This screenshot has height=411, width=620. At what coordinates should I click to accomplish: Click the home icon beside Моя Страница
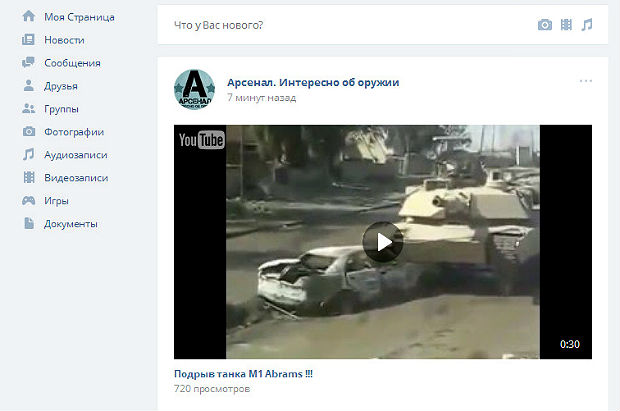tap(28, 17)
